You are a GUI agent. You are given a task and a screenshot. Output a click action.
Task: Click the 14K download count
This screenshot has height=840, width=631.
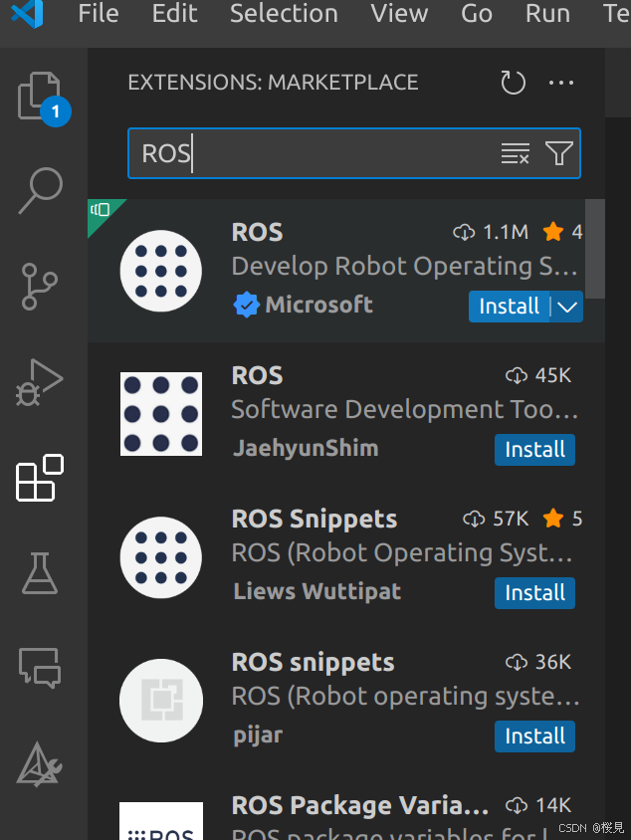[552, 805]
